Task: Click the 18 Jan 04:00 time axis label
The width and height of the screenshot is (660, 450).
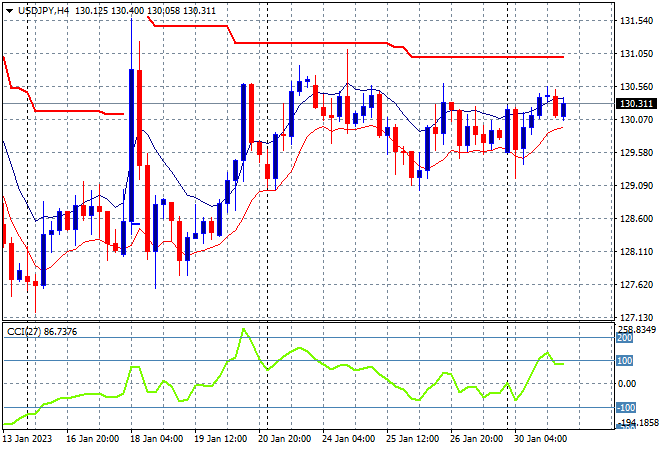Action: coord(157,439)
